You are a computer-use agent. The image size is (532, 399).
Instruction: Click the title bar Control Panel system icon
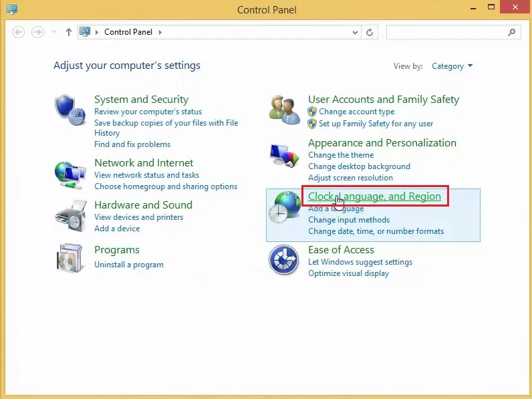point(12,9)
